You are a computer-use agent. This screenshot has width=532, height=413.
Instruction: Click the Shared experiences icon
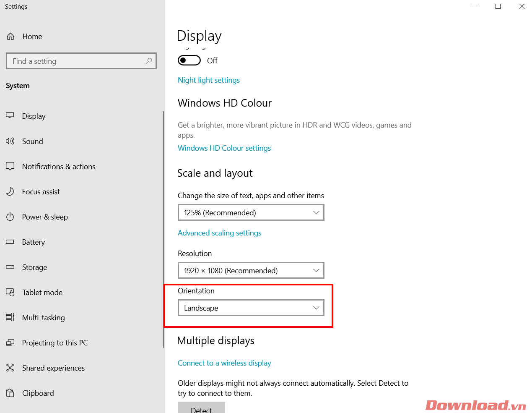point(10,368)
